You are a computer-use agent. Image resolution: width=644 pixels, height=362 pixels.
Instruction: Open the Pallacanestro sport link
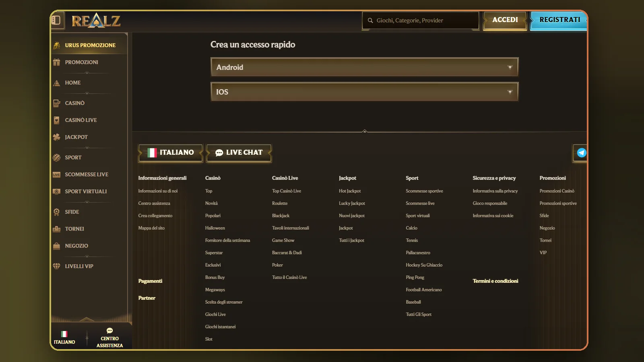[418, 253]
